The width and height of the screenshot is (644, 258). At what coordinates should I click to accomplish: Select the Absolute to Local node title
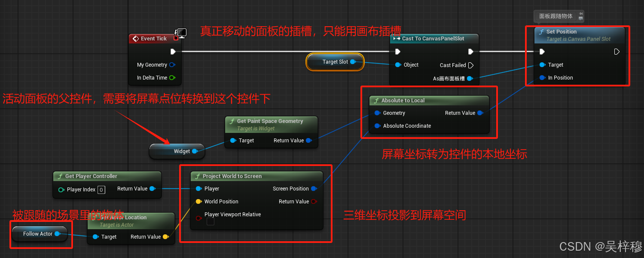[x=403, y=101]
